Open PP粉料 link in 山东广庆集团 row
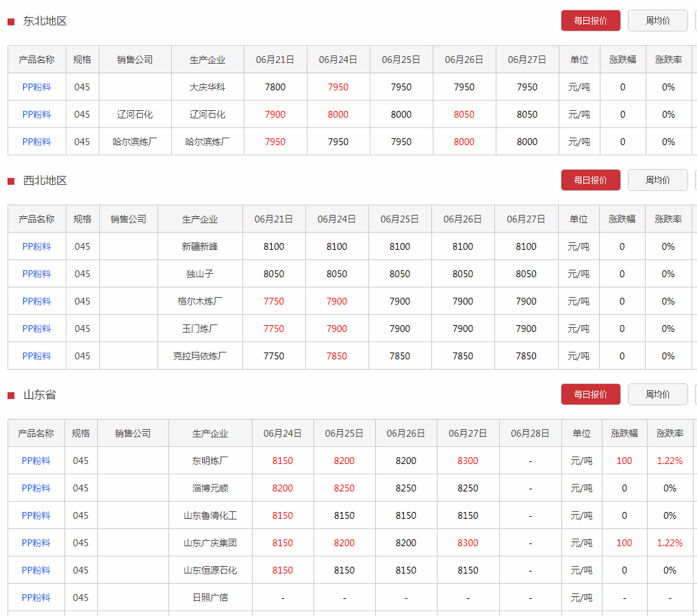Viewport: 697px width, 616px height. pyautogui.click(x=36, y=543)
